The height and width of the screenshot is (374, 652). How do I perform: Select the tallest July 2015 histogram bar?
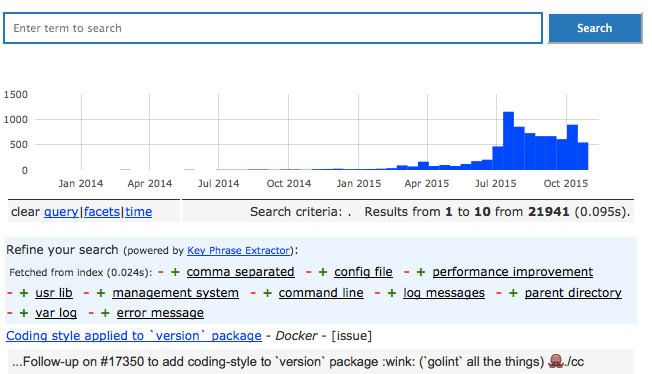tap(508, 141)
